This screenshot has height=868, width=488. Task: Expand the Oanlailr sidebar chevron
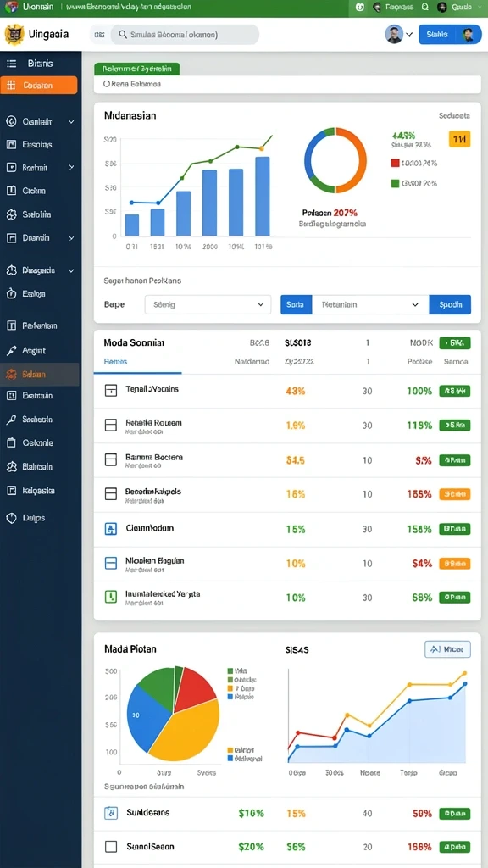(x=71, y=121)
